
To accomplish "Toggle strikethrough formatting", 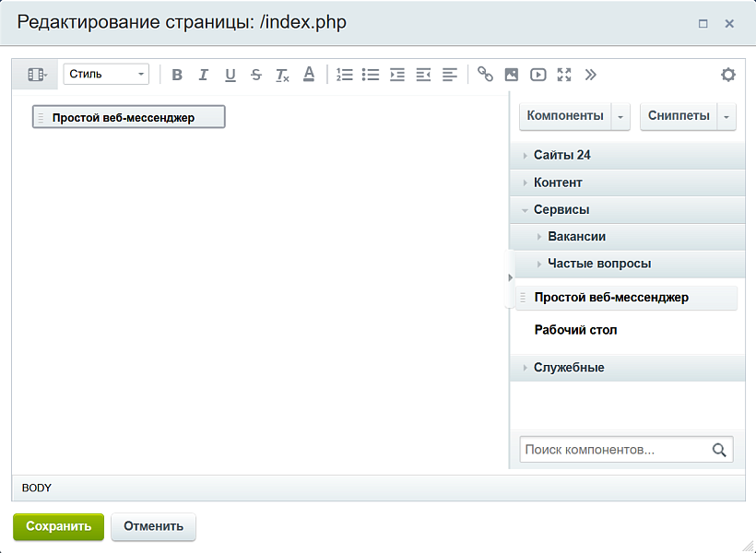I will pos(256,75).
